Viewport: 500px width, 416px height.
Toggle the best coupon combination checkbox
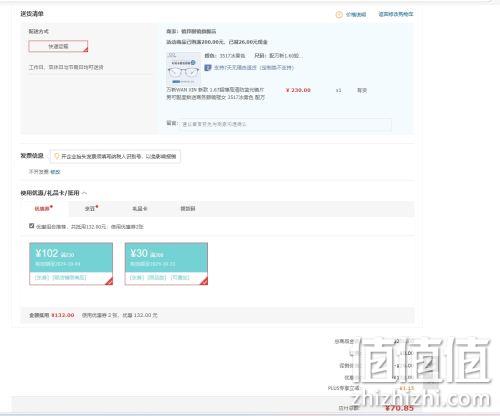tap(32, 226)
